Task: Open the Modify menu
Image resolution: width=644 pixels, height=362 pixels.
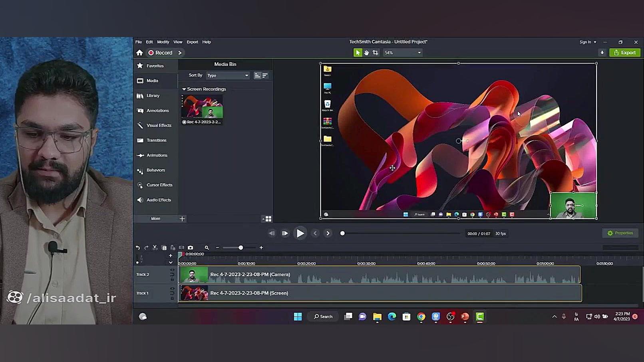Action: [x=163, y=42]
